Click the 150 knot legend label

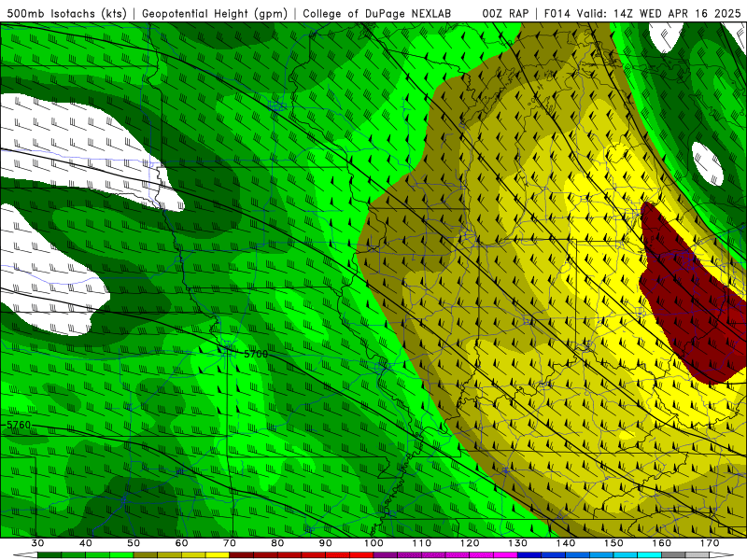click(x=614, y=543)
